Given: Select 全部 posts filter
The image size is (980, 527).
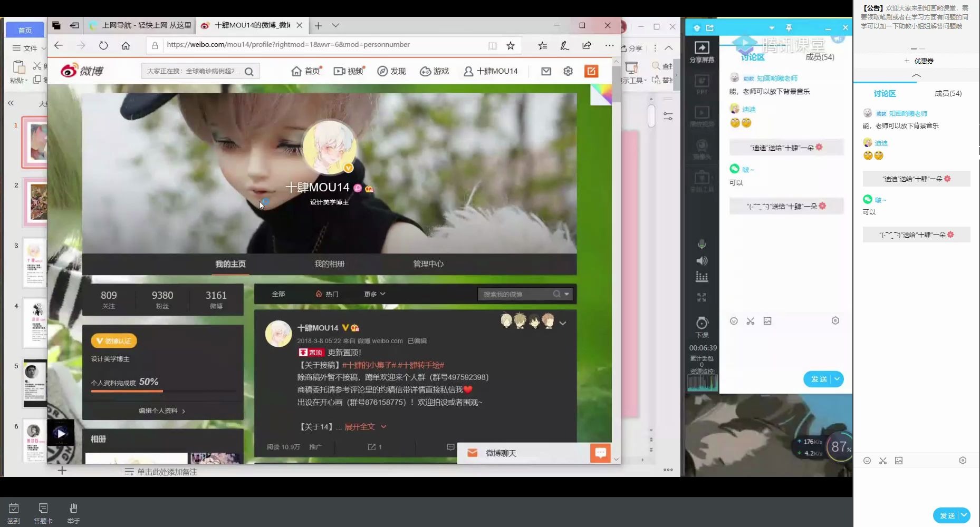Looking at the screenshot, I should [x=278, y=294].
